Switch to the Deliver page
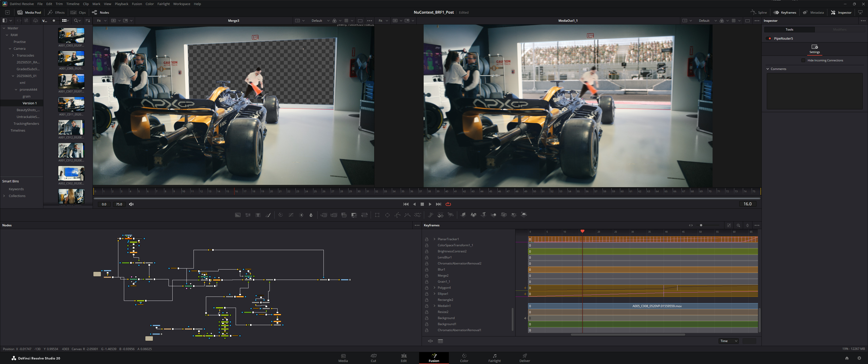The height and width of the screenshot is (364, 868). pos(525,358)
